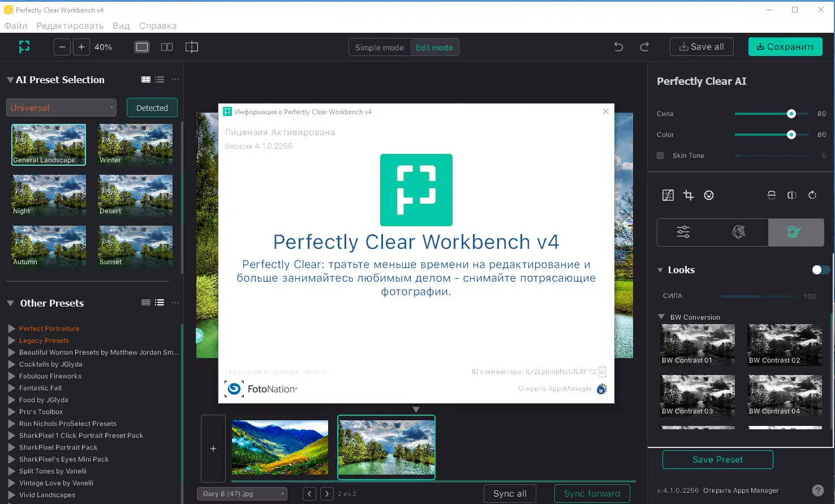Rotate the image using the rotate icon
Screen dimensions: 835x504
pos(812,195)
